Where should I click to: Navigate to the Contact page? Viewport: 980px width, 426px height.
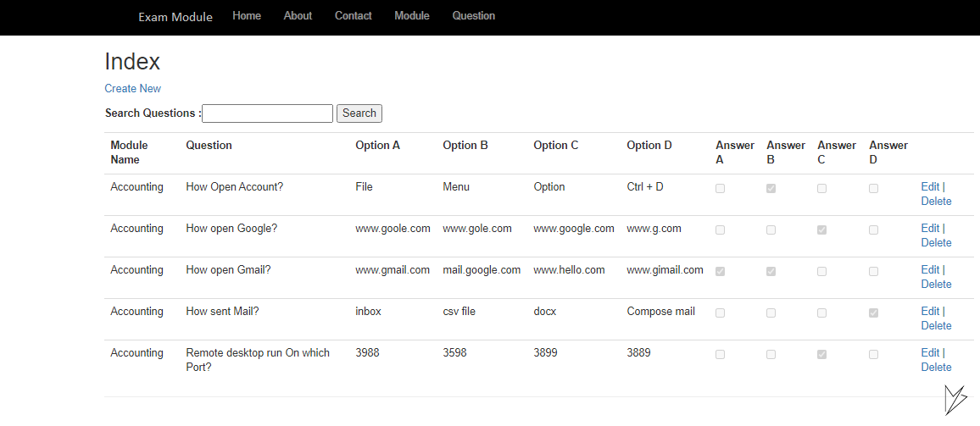[x=354, y=15]
